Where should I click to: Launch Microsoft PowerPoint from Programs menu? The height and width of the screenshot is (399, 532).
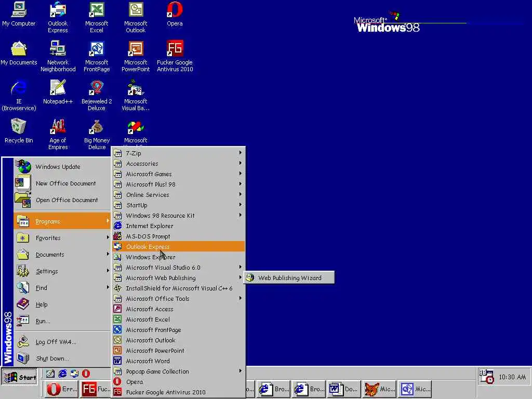pos(179,351)
